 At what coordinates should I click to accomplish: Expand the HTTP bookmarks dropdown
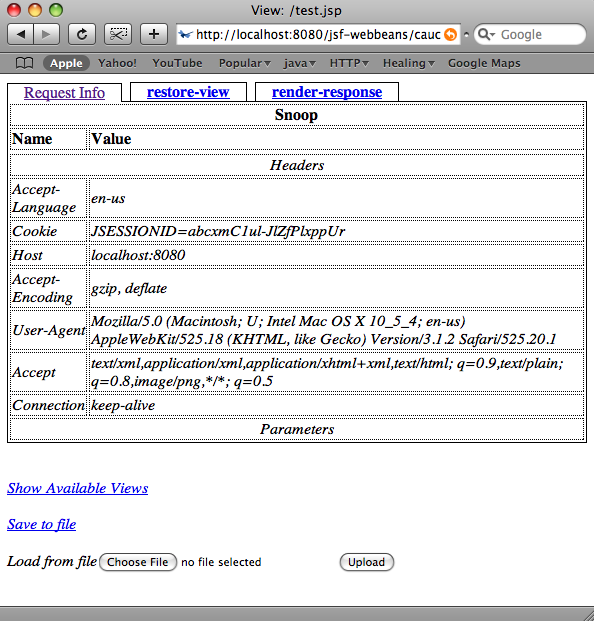[x=349, y=63]
